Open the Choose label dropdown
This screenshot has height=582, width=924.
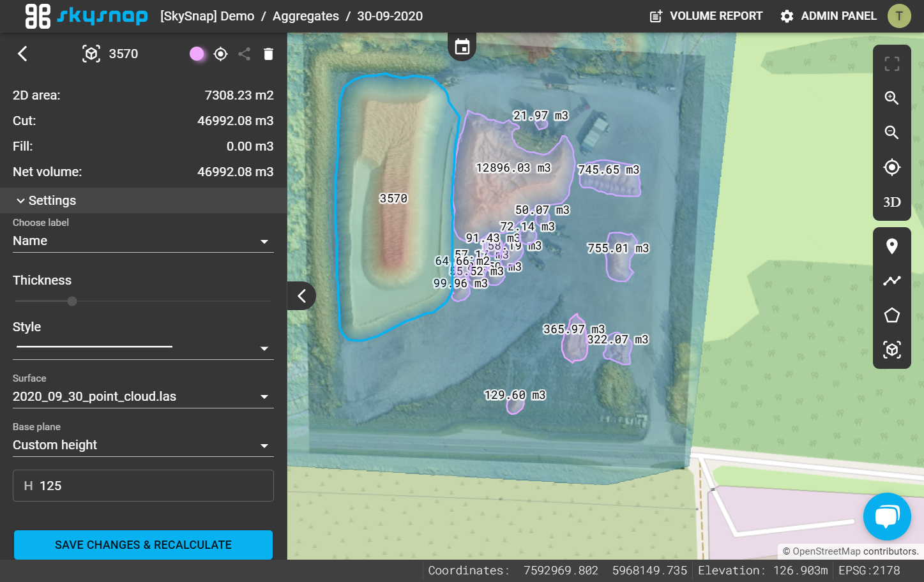coord(143,241)
